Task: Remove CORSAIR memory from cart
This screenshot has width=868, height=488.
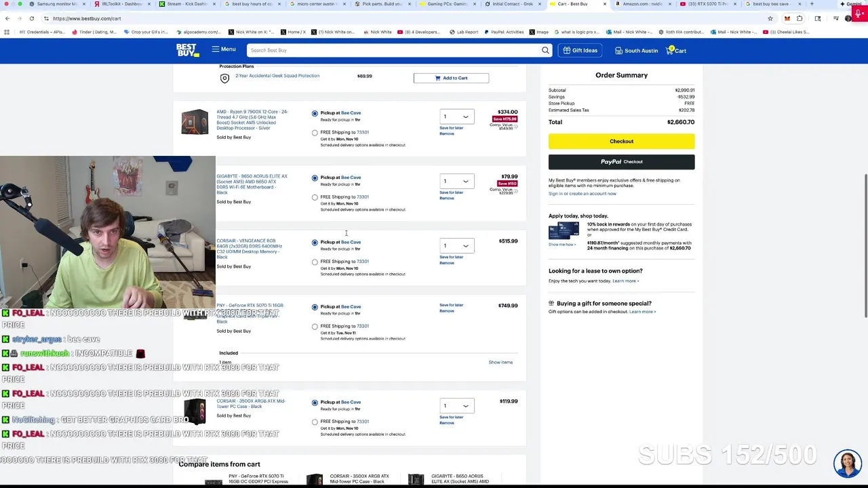Action: 447,262
